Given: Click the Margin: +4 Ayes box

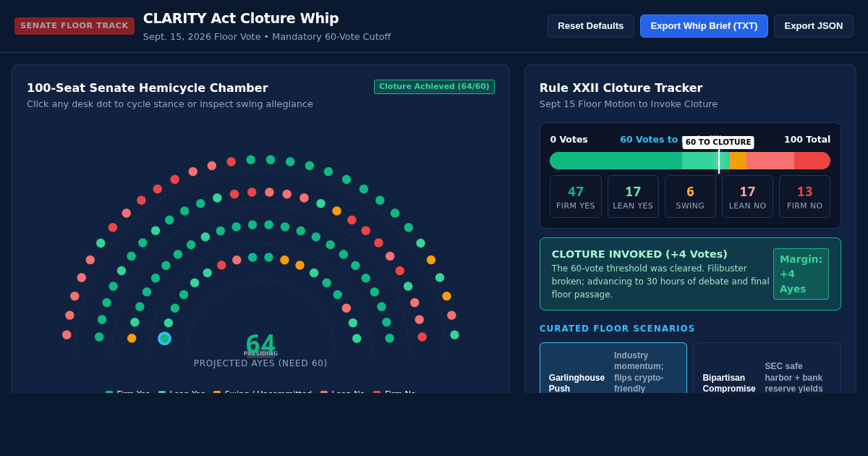Looking at the screenshot, I should (x=801, y=274).
